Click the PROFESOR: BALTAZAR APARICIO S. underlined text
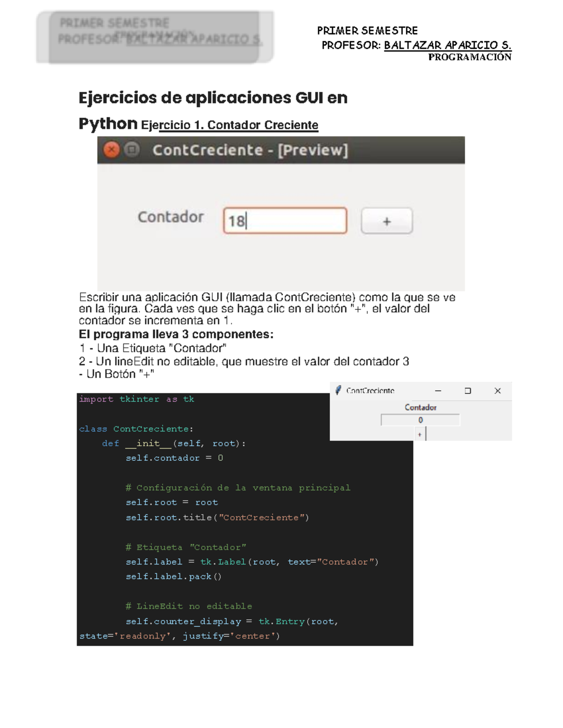Viewport: 563px width, 728px height. click(x=416, y=44)
